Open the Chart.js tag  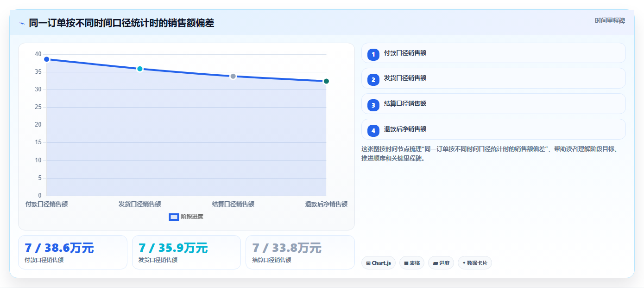(378, 263)
